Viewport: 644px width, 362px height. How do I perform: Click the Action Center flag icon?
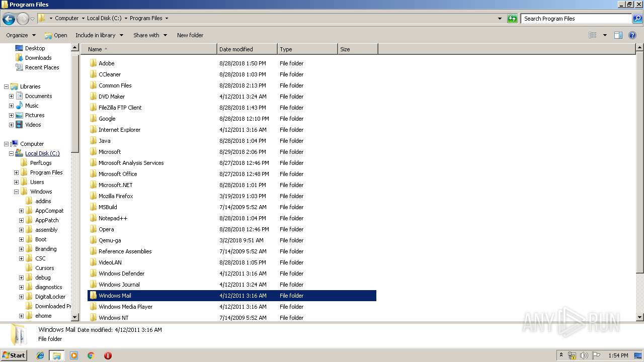tap(596, 355)
